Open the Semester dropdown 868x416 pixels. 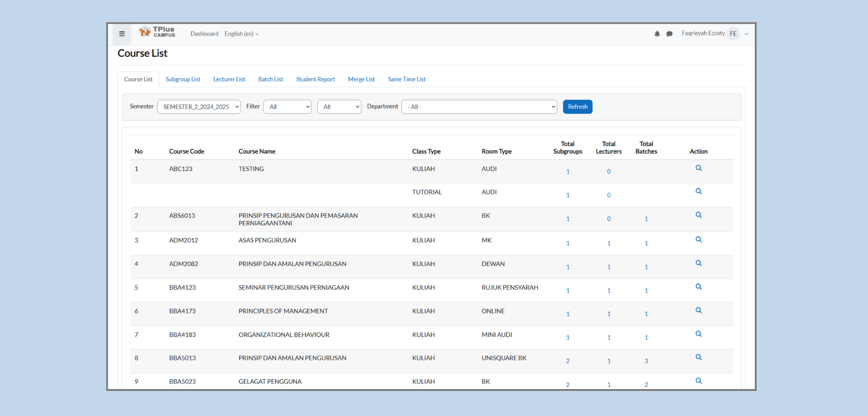pyautogui.click(x=199, y=107)
